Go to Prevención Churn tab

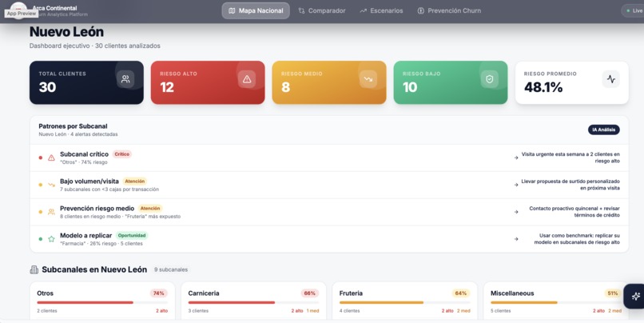(x=449, y=10)
